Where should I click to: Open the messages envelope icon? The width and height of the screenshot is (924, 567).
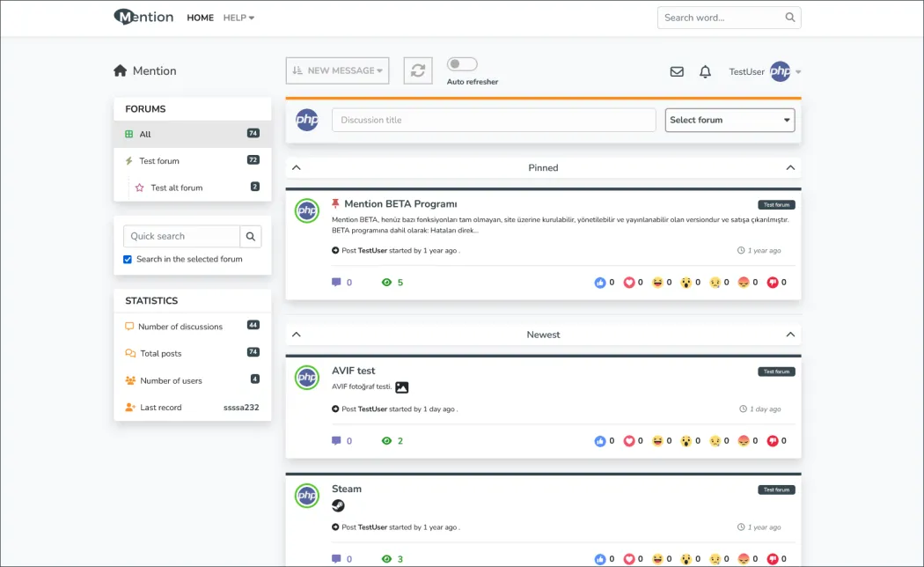pyautogui.click(x=677, y=72)
